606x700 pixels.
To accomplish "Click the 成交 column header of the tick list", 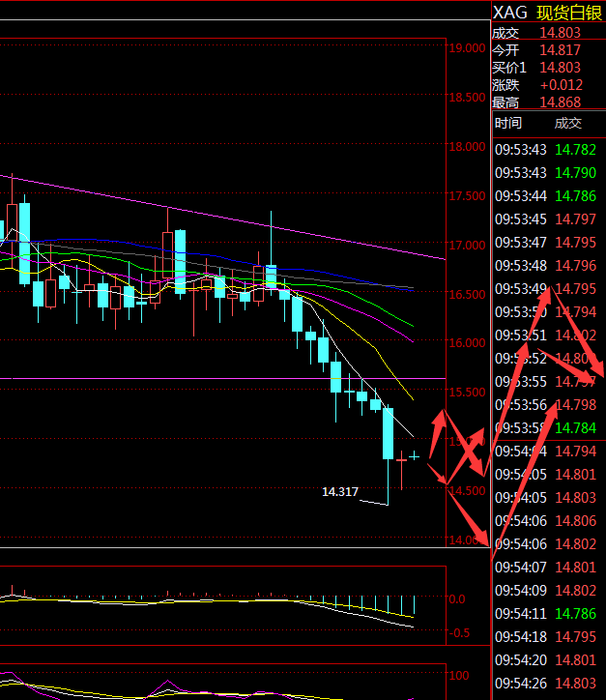I will tap(568, 123).
